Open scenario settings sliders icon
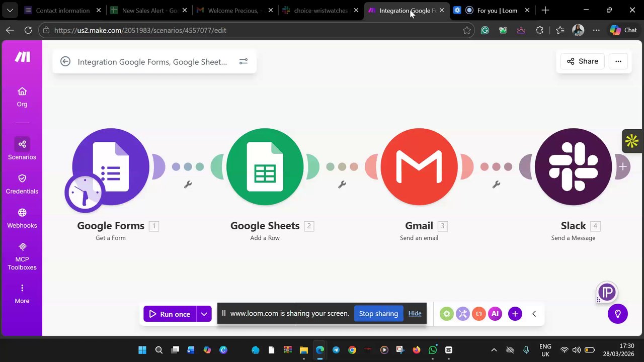644x362 pixels. tap(244, 61)
